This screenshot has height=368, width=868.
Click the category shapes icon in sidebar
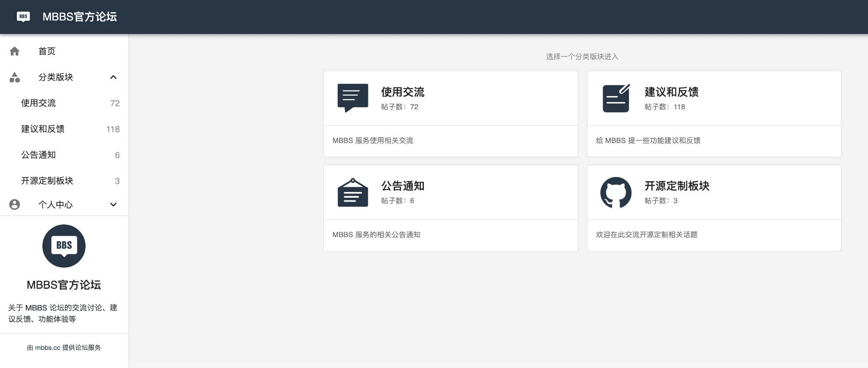click(14, 77)
